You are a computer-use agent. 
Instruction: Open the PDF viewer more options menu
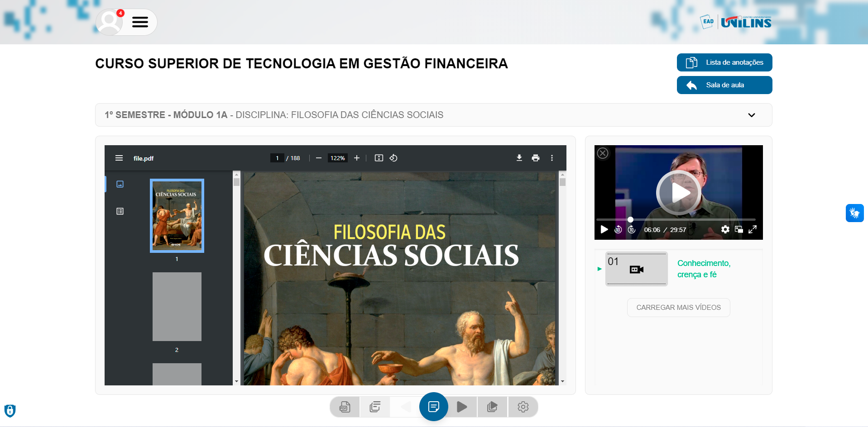click(x=552, y=158)
